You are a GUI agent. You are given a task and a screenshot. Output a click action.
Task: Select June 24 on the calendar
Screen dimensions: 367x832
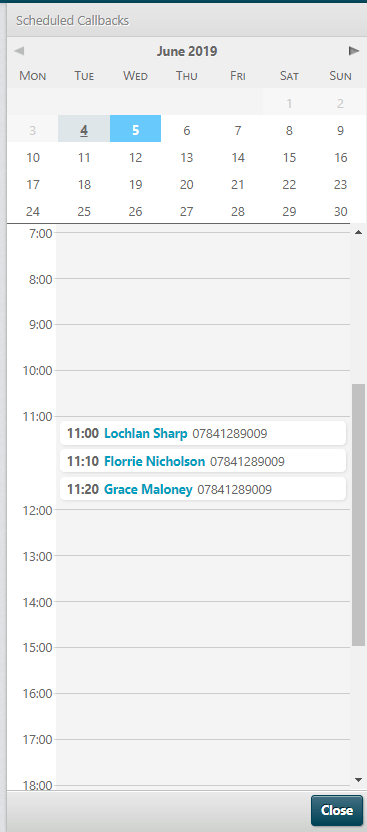click(33, 211)
